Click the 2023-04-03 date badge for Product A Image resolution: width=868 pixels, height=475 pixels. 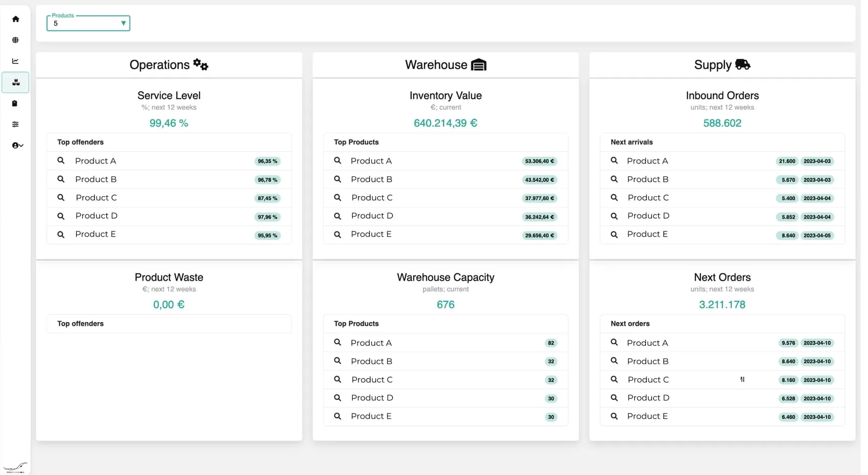tap(817, 161)
